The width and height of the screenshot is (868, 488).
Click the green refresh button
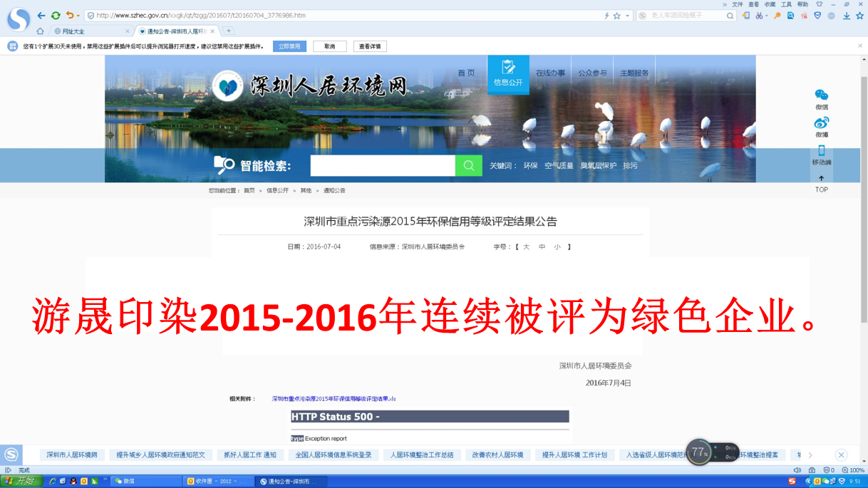(56, 15)
